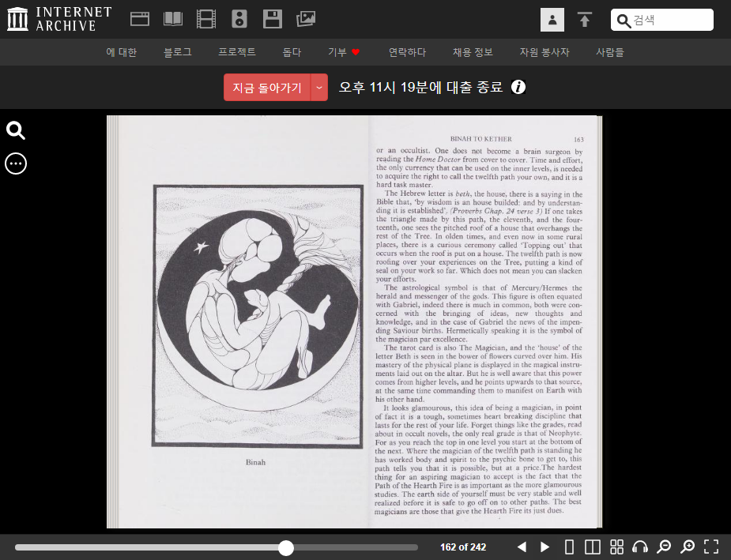731x560 pixels.
Task: Toggle fullscreen mode
Action: 711,547
